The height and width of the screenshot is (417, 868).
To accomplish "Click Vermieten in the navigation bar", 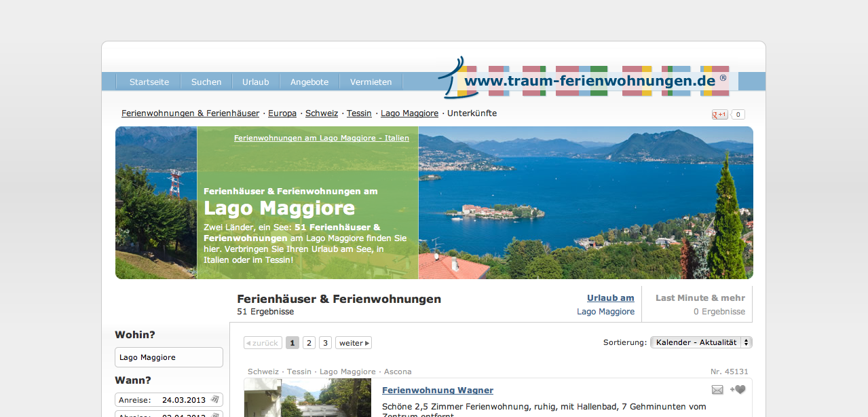I will pos(371,81).
